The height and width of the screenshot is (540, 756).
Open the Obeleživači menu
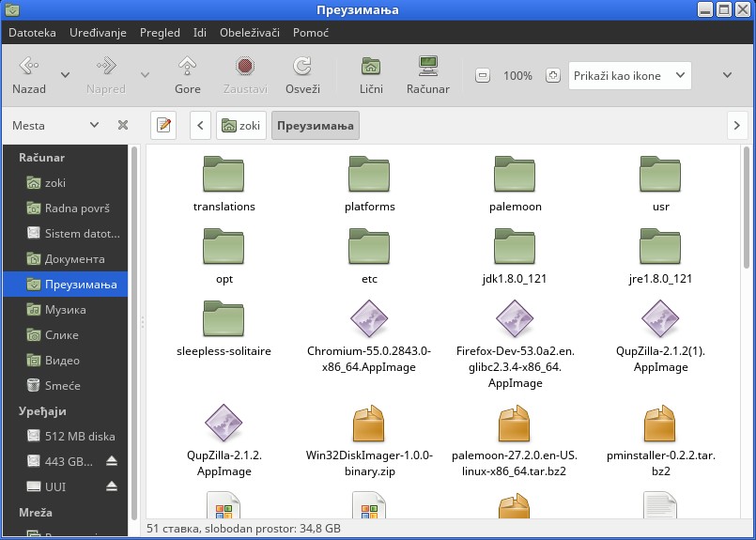click(x=250, y=32)
